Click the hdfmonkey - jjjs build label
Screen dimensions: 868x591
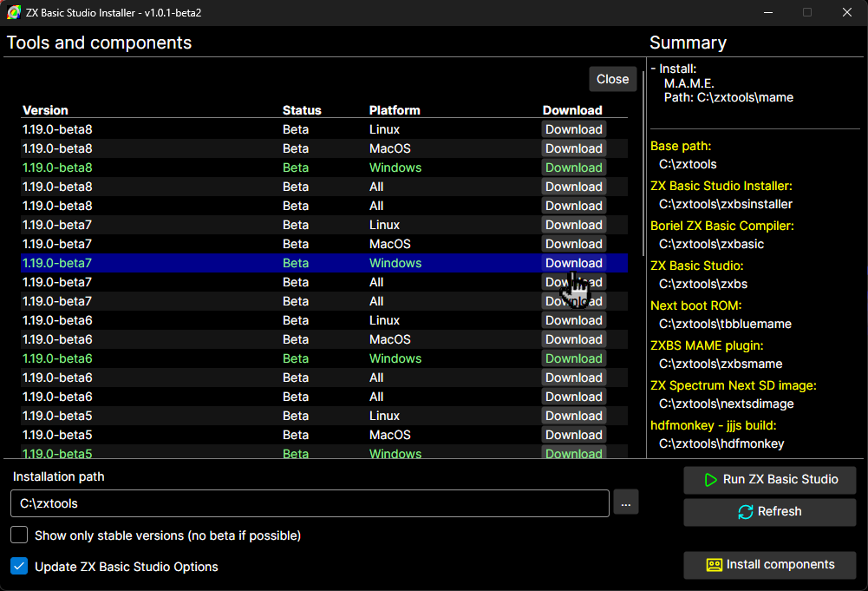coord(714,425)
